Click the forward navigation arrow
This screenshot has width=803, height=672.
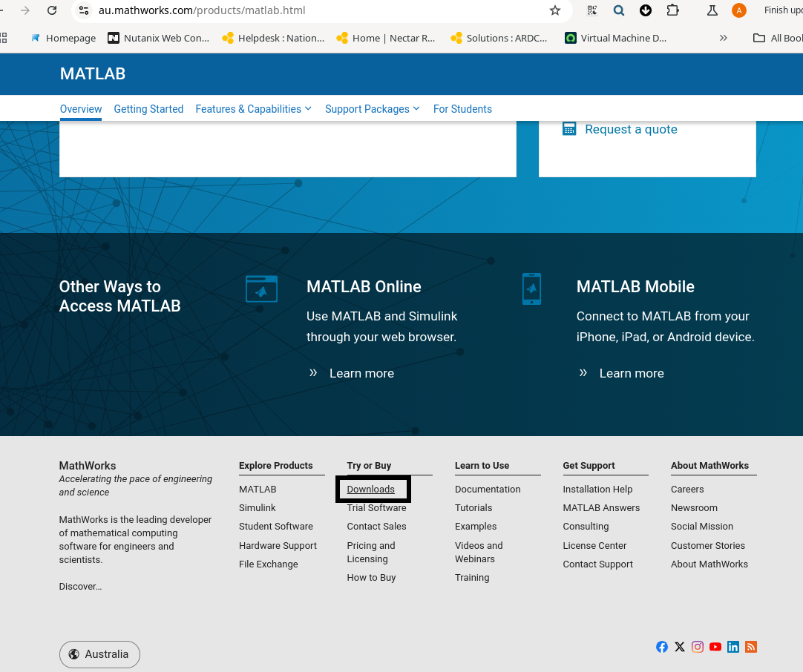pyautogui.click(x=24, y=10)
